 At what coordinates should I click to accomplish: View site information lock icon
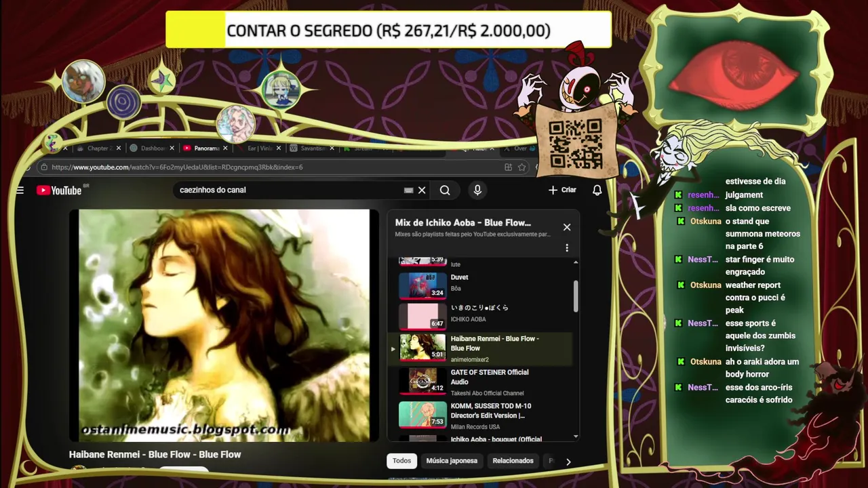(x=44, y=167)
